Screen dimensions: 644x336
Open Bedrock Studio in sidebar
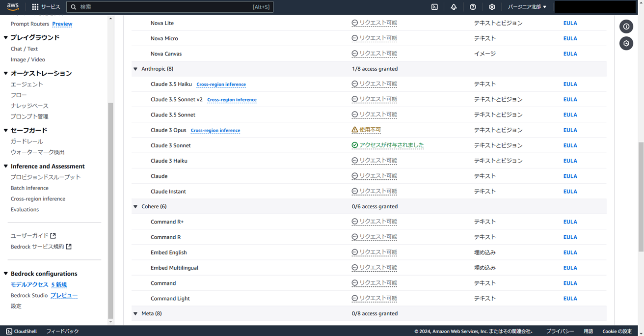pyautogui.click(x=29, y=295)
